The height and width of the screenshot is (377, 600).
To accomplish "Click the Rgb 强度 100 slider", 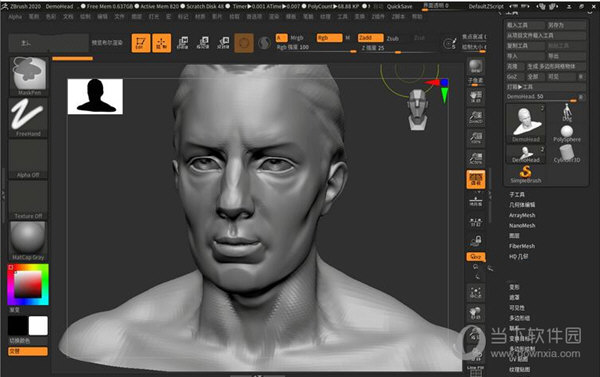I will tap(316, 48).
